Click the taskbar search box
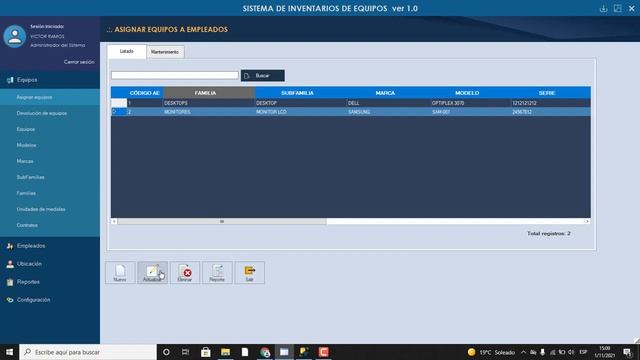This screenshot has width=640, height=360. coord(88,352)
